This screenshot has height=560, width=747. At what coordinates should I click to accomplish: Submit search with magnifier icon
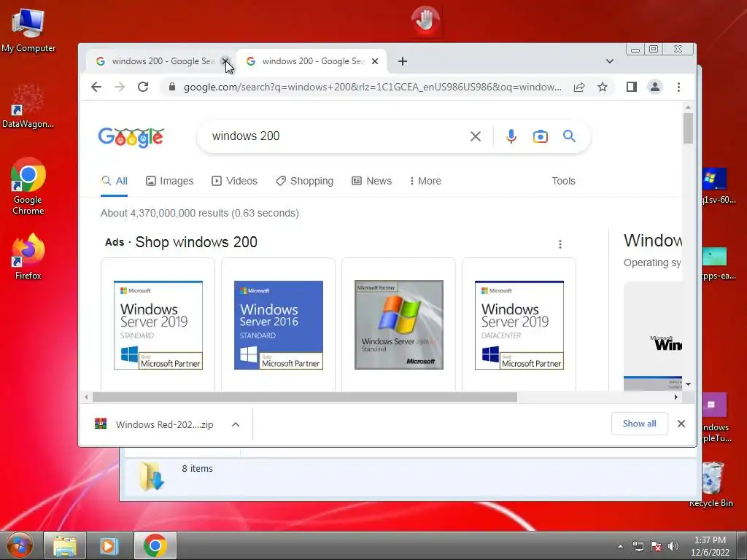[x=569, y=136]
